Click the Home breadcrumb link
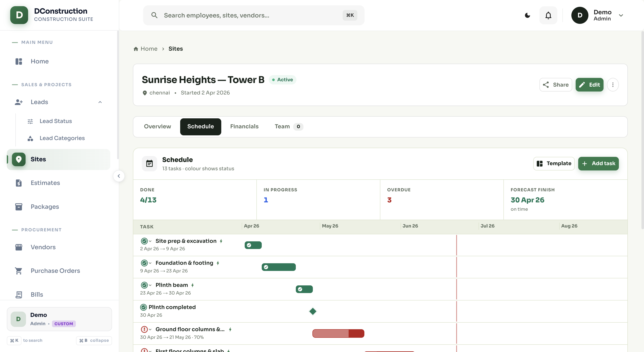644x352 pixels. click(x=145, y=49)
